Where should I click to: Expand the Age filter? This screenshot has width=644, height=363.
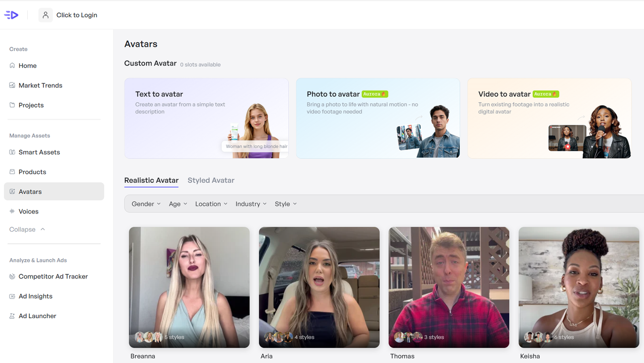pos(177,203)
